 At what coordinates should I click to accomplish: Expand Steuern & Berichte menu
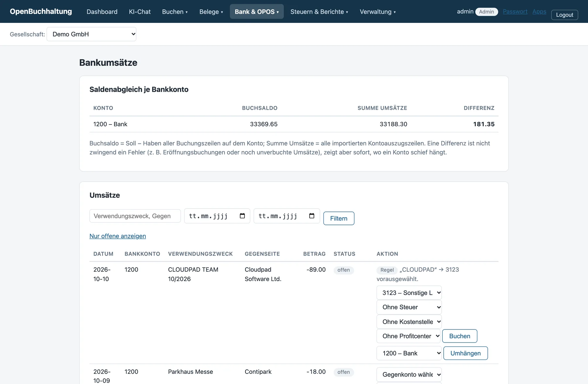(319, 11)
